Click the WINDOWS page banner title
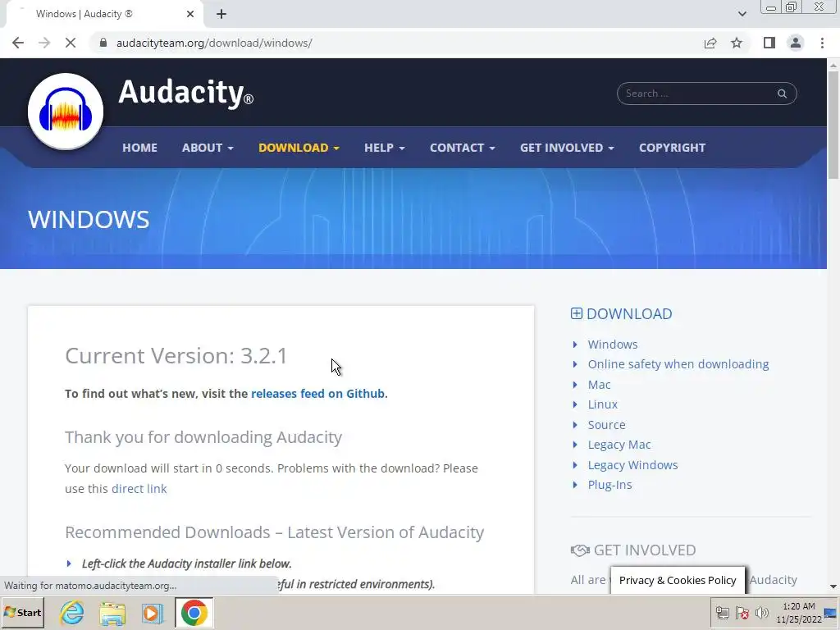 tap(89, 220)
